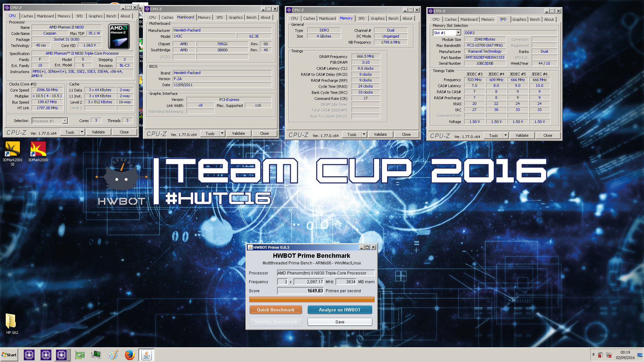The height and width of the screenshot is (362, 644).
Task: Launch Firefox from the taskbar
Action: coord(129,355)
